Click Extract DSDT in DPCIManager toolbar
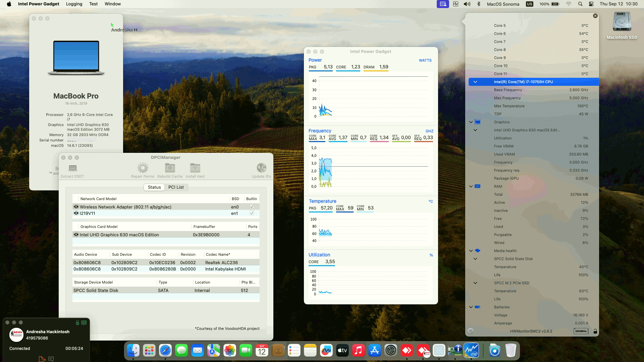This screenshot has height=362, width=644. 72,171
